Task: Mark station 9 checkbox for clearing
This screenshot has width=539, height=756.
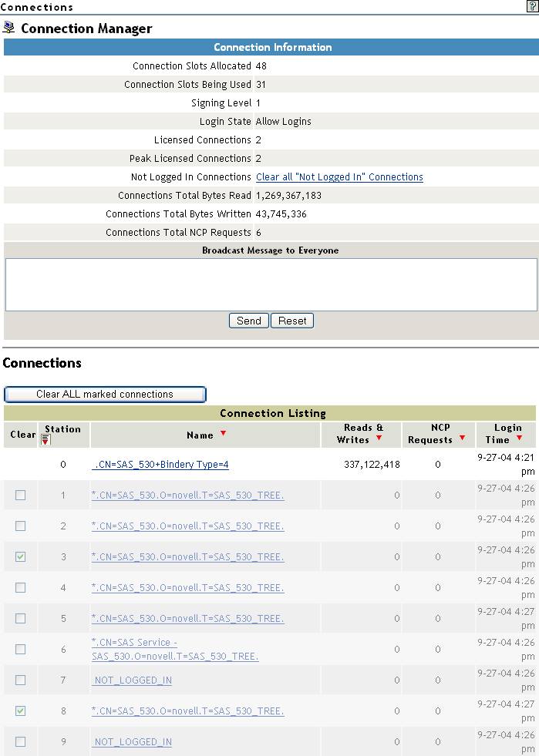Action: tap(20, 742)
